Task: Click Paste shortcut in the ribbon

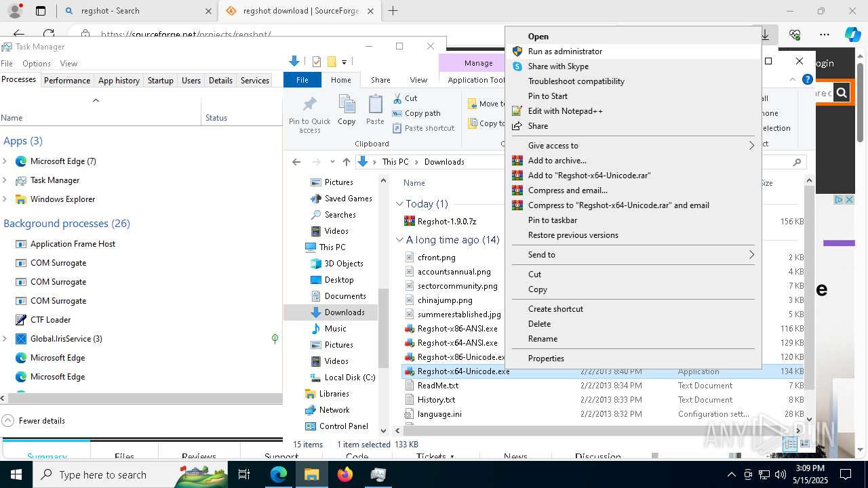Action: pyautogui.click(x=423, y=128)
